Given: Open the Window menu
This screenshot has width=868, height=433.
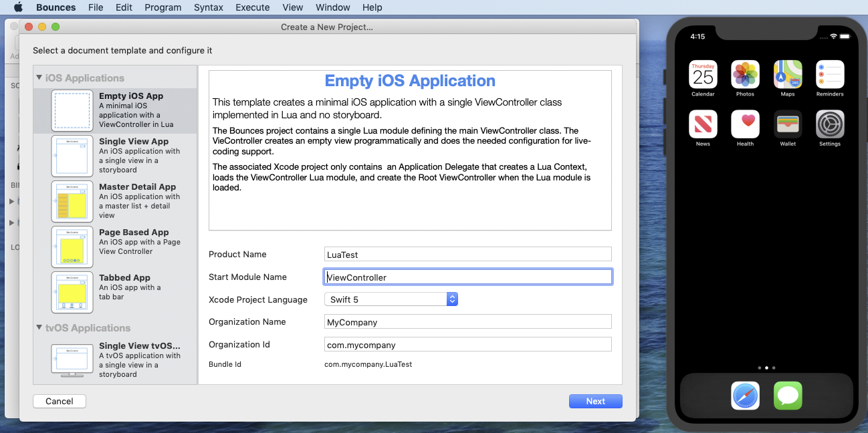Looking at the screenshot, I should point(333,7).
